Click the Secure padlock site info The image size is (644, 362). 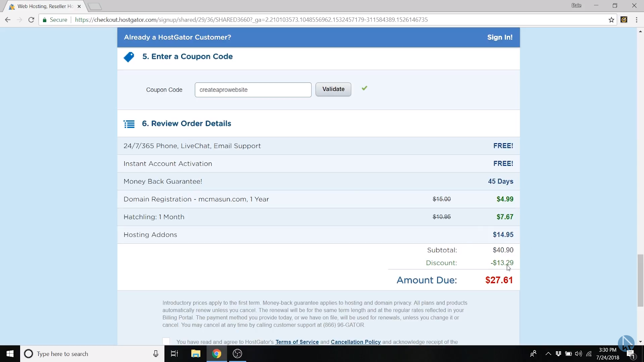(55, 20)
